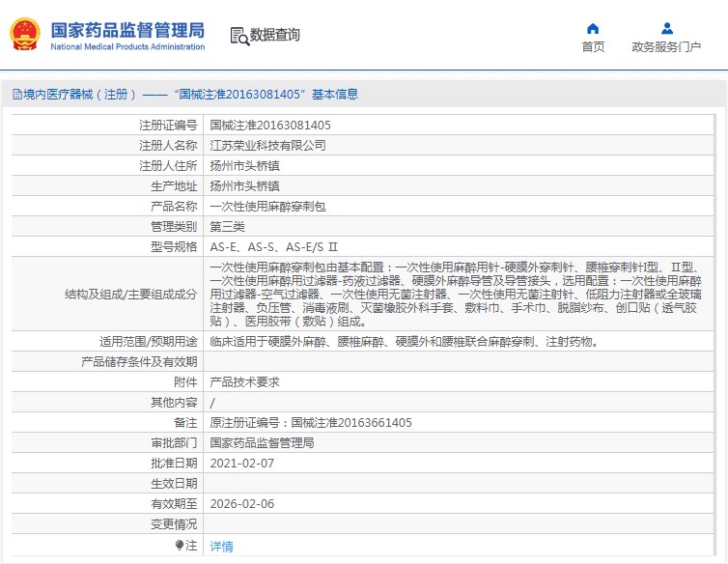Click 扬州市头桥镇 in 生产地址 row
The image size is (728, 564).
(x=244, y=186)
